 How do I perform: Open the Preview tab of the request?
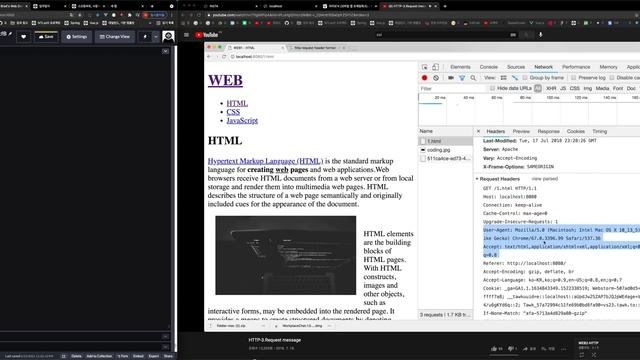point(521,131)
